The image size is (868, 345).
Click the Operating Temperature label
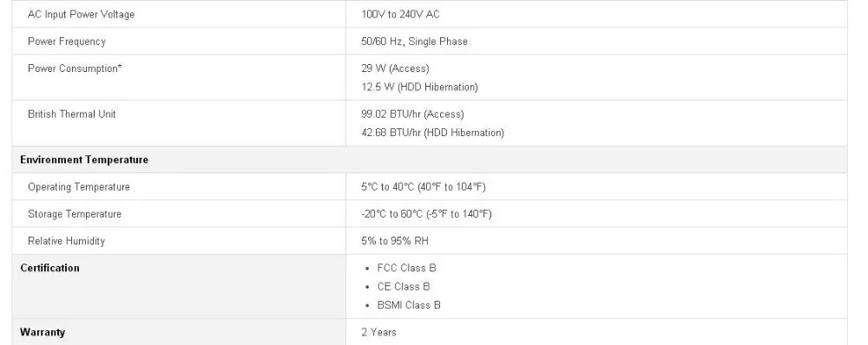[x=79, y=187]
